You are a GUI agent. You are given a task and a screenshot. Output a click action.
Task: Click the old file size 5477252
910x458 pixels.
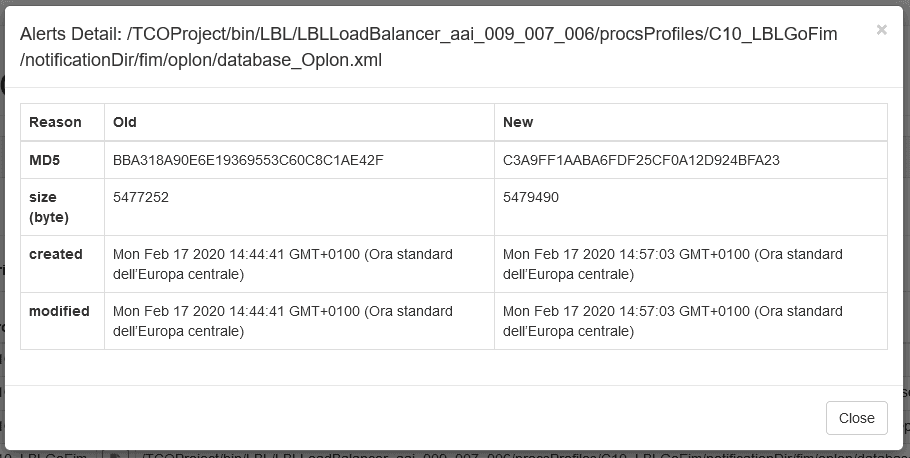(x=141, y=197)
